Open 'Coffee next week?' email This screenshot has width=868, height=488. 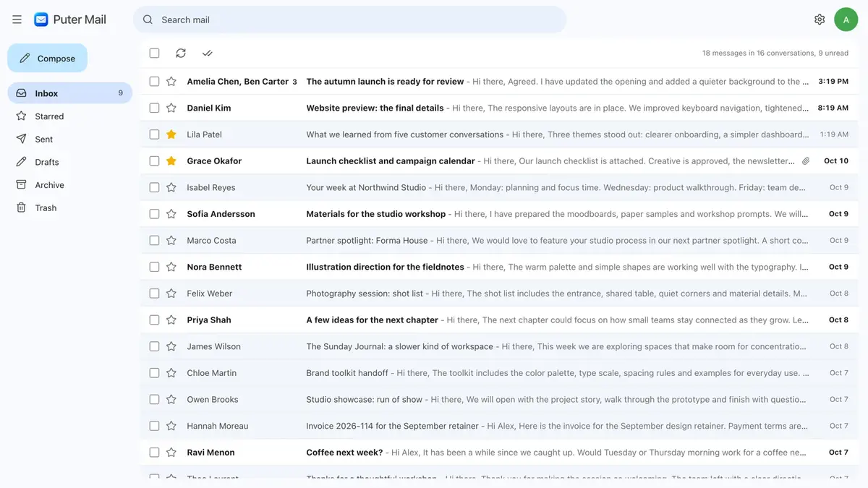coord(499,453)
